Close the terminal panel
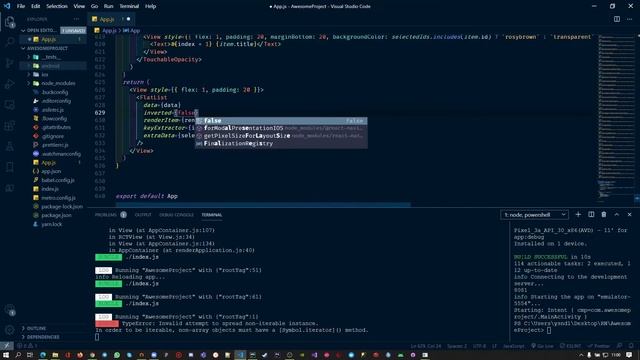Image resolution: width=640 pixels, height=360 pixels. (x=629, y=215)
